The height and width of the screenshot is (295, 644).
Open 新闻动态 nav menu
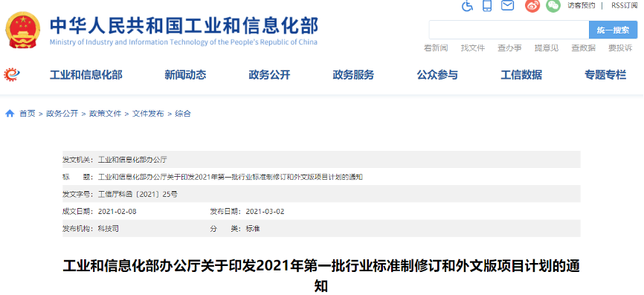(x=185, y=75)
